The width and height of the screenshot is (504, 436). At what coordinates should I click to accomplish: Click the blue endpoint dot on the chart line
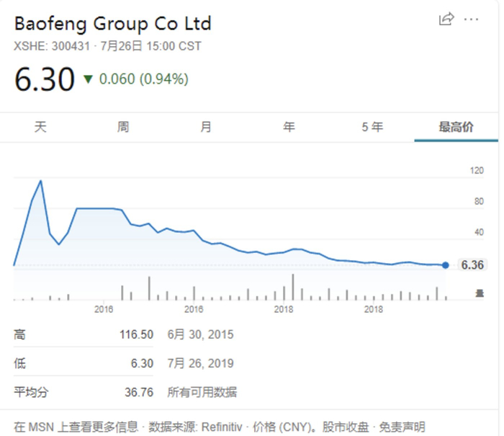446,265
